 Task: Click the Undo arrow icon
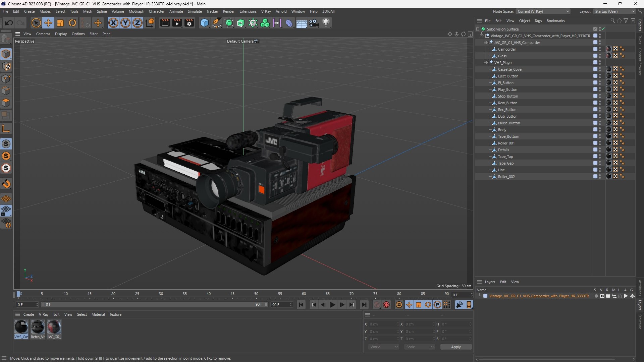tap(9, 23)
